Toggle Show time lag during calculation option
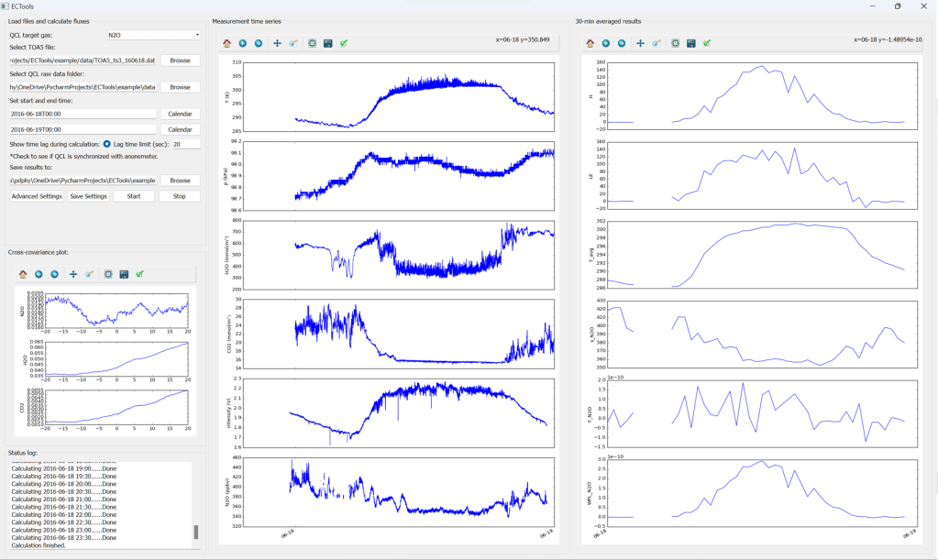The width and height of the screenshot is (938, 560). [106, 144]
